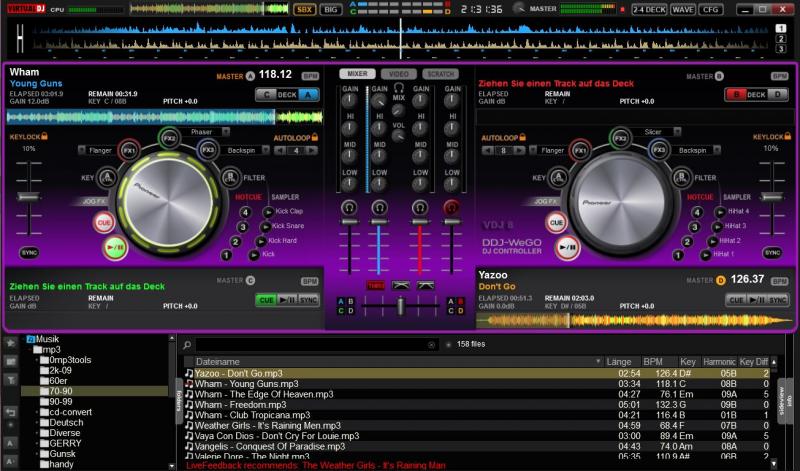Screen dimensions: 800x471
Task: Click the SBX button in top bar
Action: coord(304,9)
